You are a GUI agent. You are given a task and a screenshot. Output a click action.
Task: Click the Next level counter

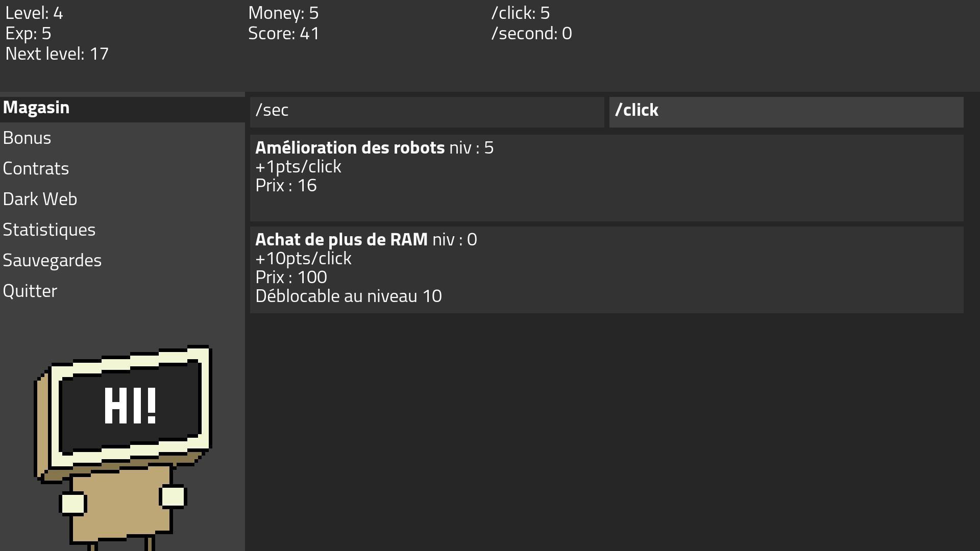[57, 54]
